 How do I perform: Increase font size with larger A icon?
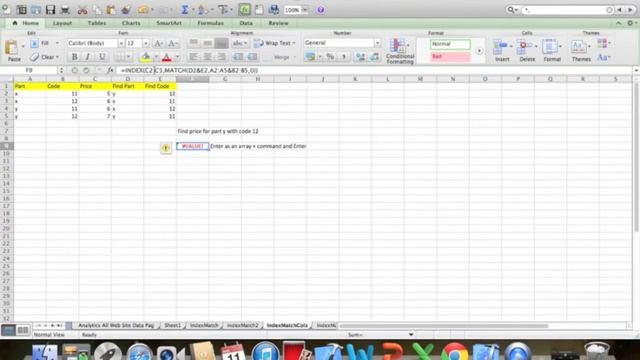click(158, 43)
